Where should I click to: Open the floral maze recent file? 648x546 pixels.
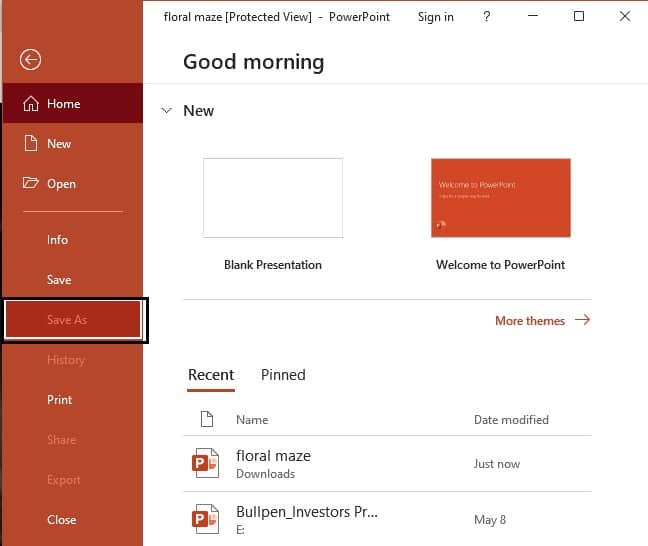(x=388, y=464)
